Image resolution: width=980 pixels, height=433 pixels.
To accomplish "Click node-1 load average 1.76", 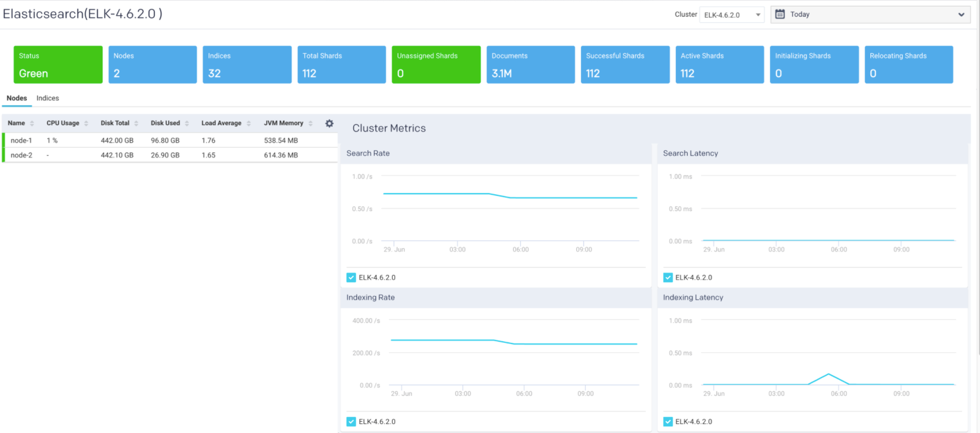I will coord(208,141).
